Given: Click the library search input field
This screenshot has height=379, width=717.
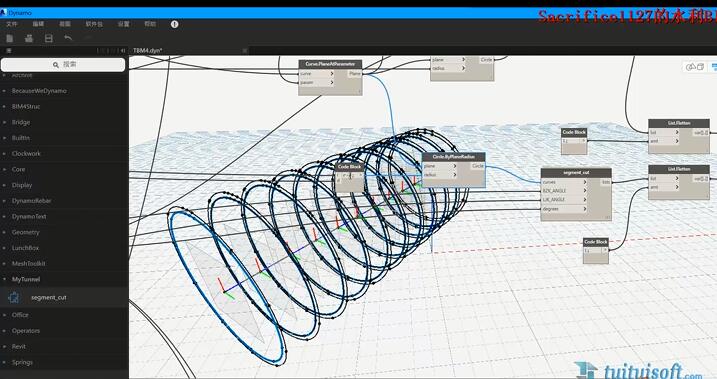Looking at the screenshot, I should coord(63,65).
